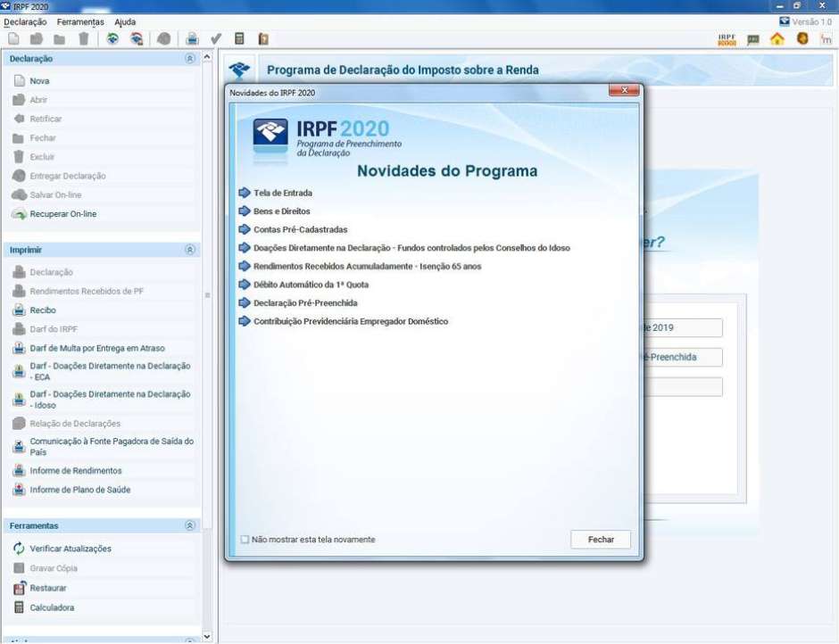Click the printer icon in the top toolbar
839x644 pixels.
[x=192, y=39]
